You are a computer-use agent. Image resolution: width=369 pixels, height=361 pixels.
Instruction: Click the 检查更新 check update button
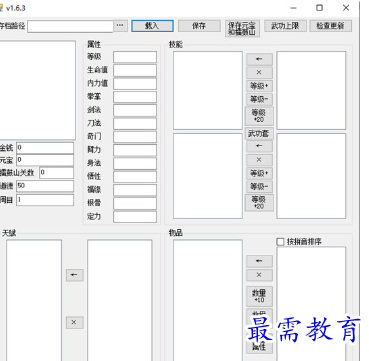[330, 26]
